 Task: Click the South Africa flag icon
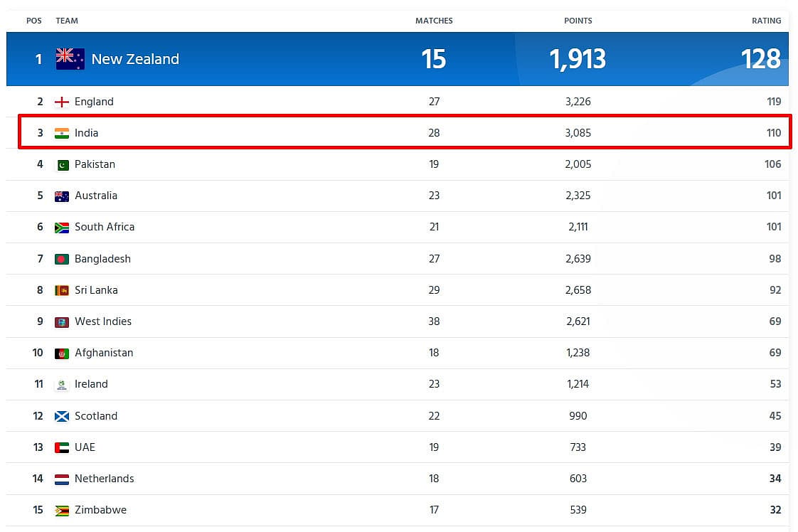click(x=62, y=228)
